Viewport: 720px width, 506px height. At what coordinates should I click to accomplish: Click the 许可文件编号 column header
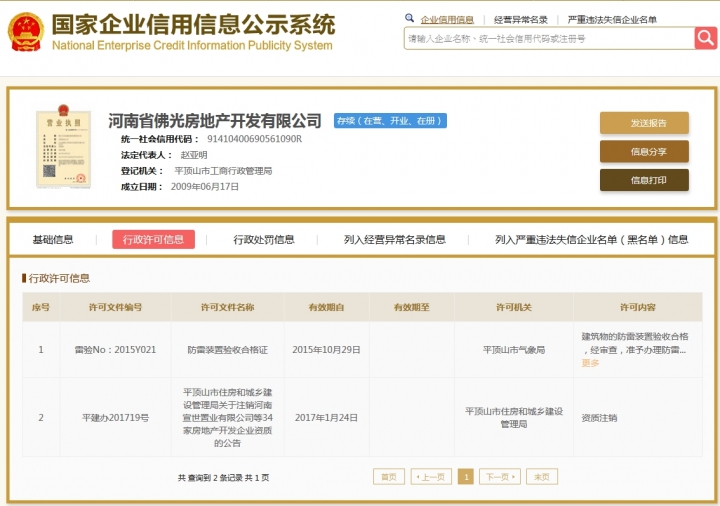[x=115, y=307]
